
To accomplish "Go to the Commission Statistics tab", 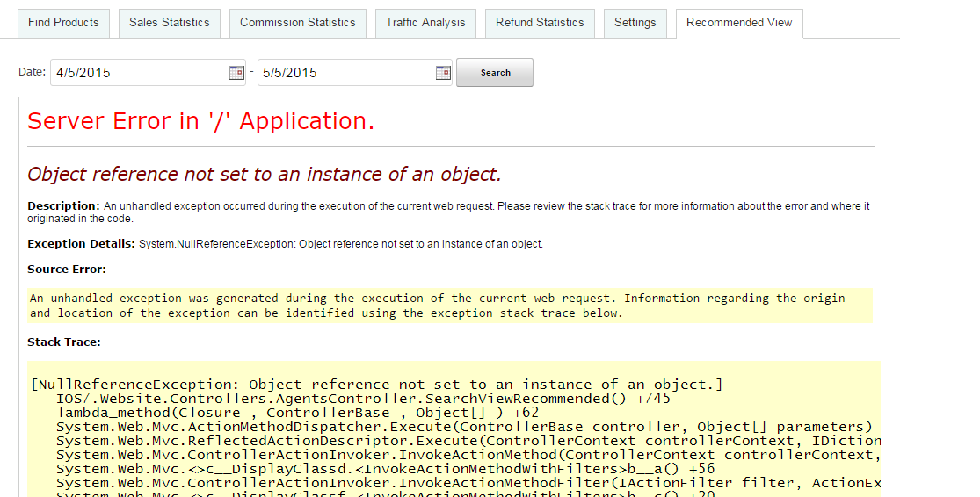I will 298,23.
